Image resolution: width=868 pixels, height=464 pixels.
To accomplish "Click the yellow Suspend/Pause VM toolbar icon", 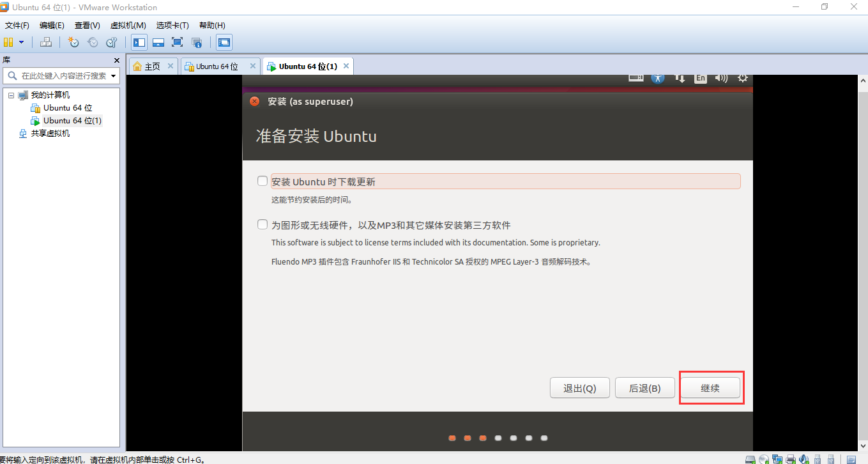I will click(8, 42).
